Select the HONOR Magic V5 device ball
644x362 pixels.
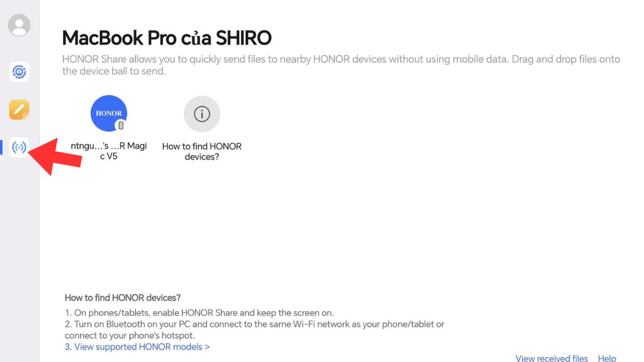(x=108, y=113)
